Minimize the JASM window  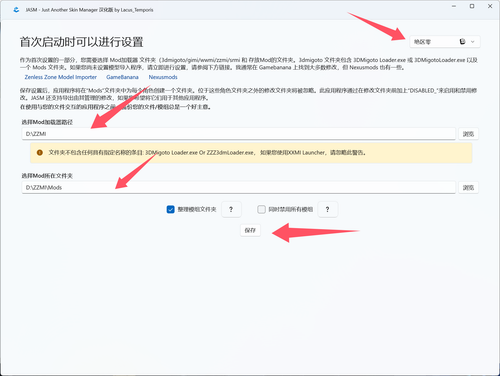pyautogui.click(x=454, y=6)
